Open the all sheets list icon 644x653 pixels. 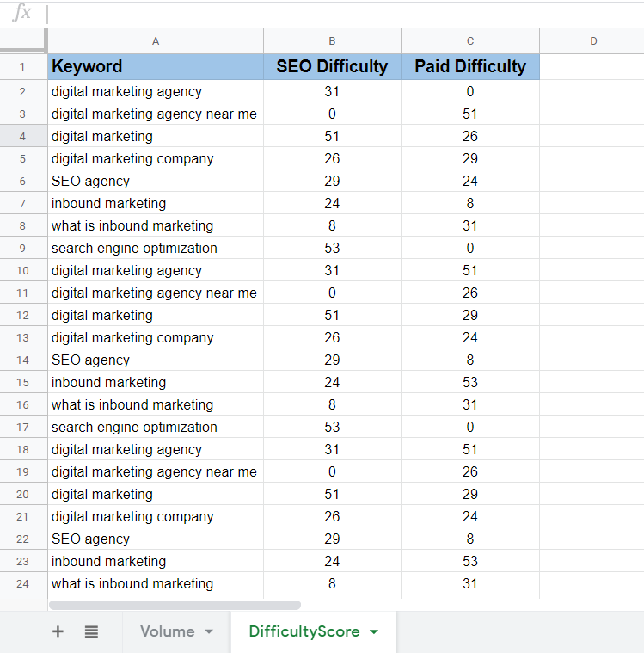[x=91, y=631]
